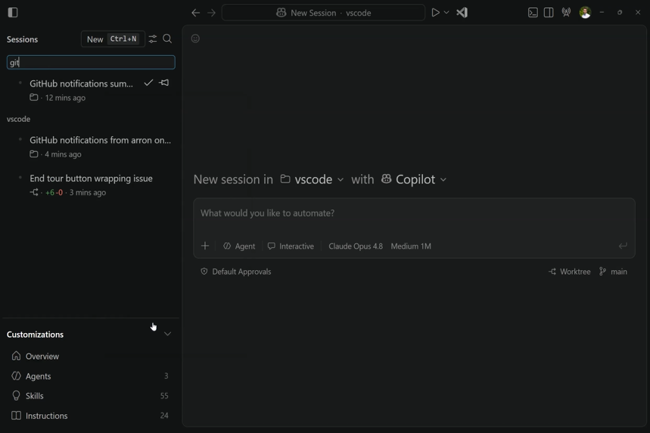The height and width of the screenshot is (433, 650).
Task: Open End tour button wrapping issue session
Action: tap(91, 185)
